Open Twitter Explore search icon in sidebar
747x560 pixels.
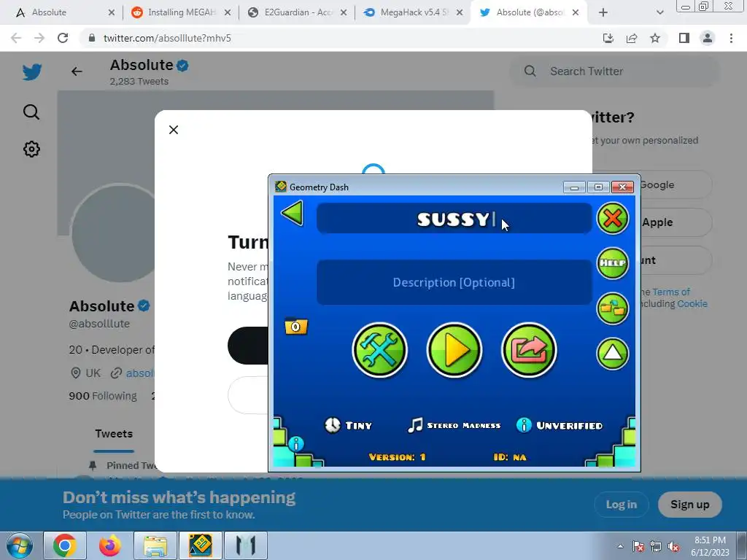pos(31,112)
